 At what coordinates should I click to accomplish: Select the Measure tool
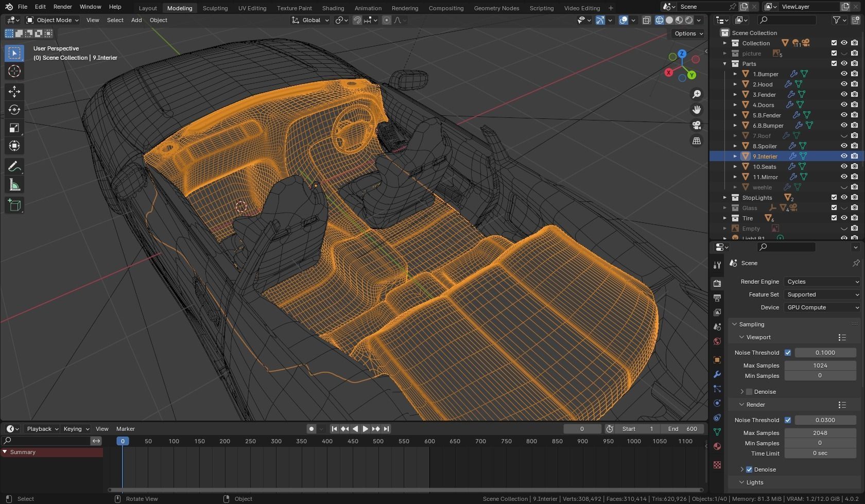pyautogui.click(x=14, y=184)
